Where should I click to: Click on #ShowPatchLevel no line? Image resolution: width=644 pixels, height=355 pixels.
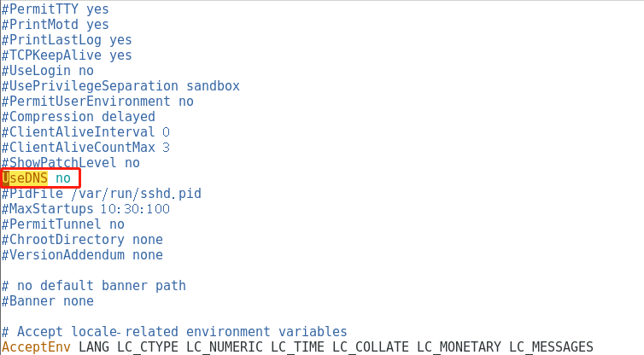pyautogui.click(x=71, y=163)
